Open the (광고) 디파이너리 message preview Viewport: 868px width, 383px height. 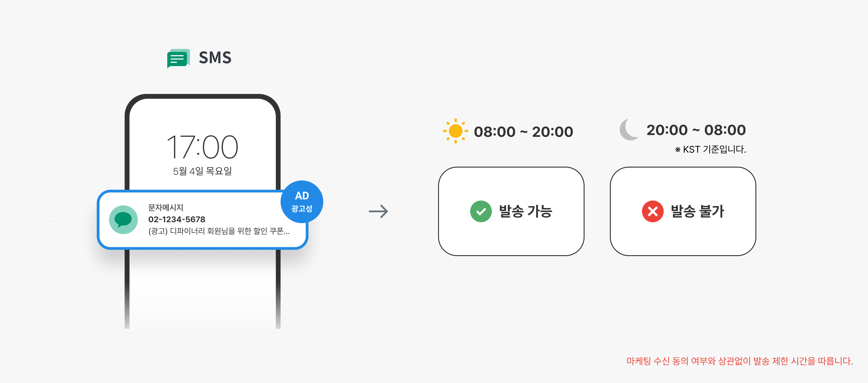219,231
